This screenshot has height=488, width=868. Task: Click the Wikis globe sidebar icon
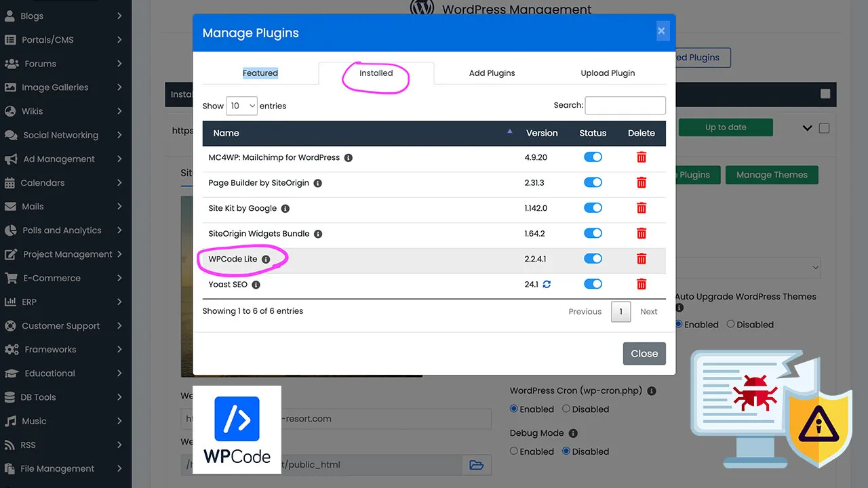coord(9,111)
